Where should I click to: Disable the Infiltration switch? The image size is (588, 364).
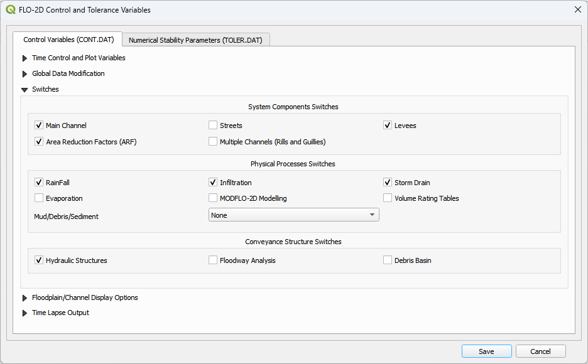tap(213, 182)
